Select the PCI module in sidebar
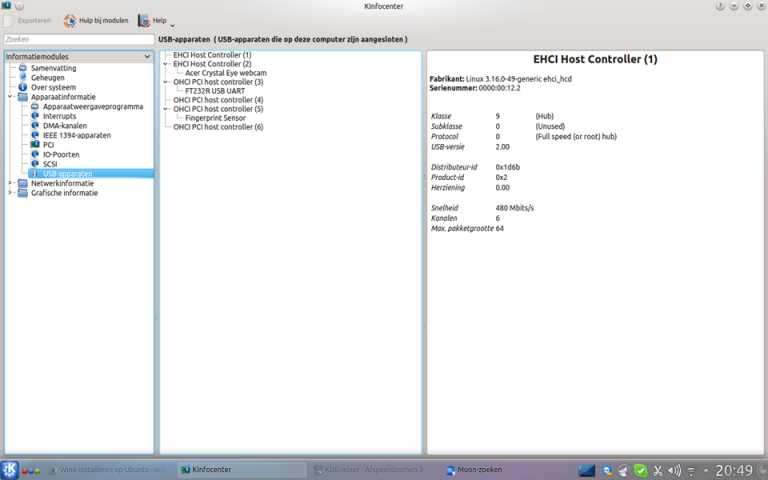The width and height of the screenshot is (768, 480). tap(48, 145)
